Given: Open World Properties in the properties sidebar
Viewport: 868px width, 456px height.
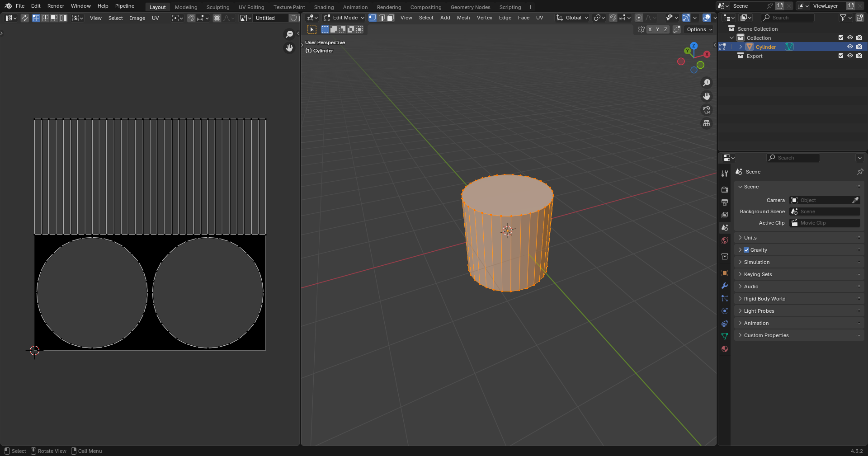Looking at the screenshot, I should coord(724,240).
